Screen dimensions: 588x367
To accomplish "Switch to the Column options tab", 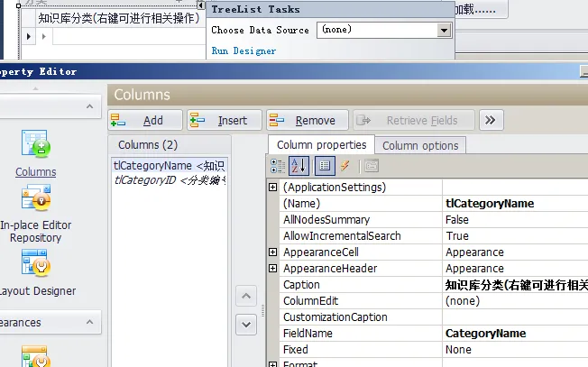I will click(420, 145).
